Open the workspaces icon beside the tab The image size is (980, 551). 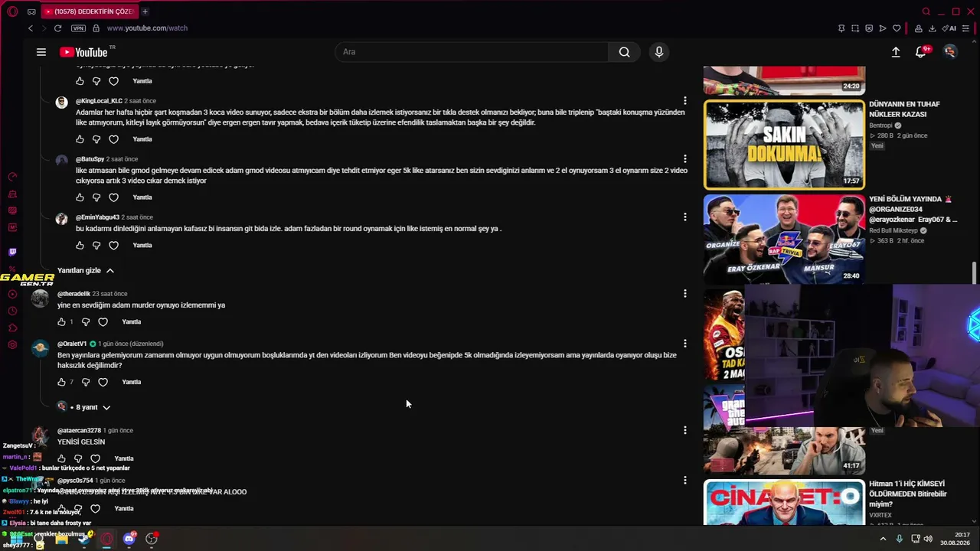31,11
